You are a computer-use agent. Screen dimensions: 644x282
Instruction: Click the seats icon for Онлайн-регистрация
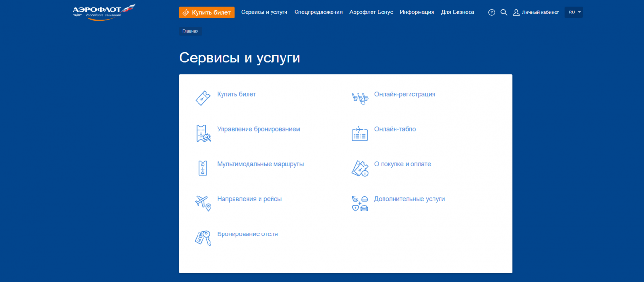360,99
